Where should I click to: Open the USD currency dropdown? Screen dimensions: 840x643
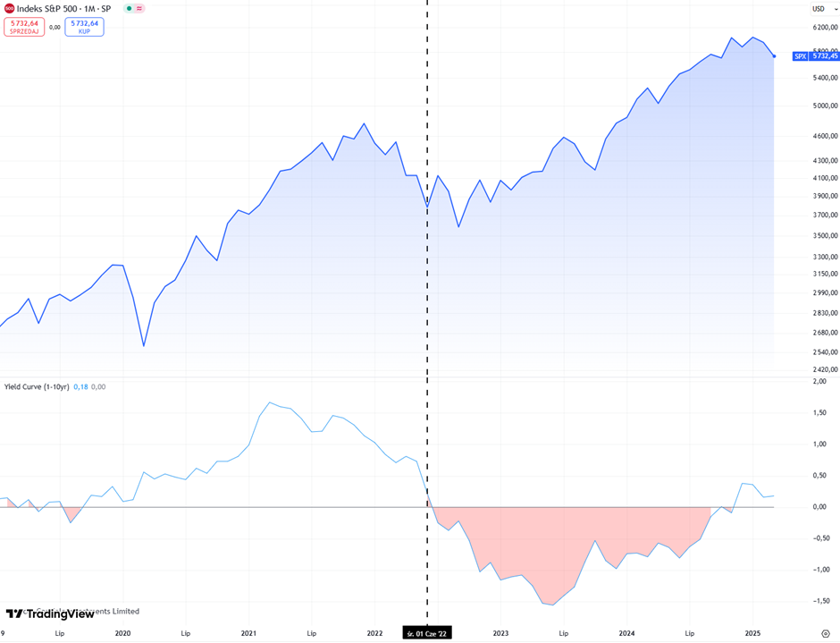tap(821, 9)
